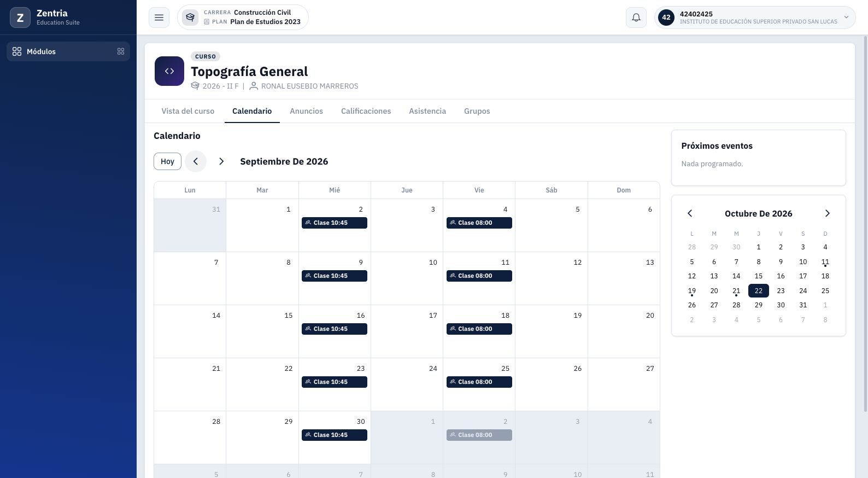The height and width of the screenshot is (478, 868).
Task: Click the course code icon beside Topografía General
Action: pos(169,71)
